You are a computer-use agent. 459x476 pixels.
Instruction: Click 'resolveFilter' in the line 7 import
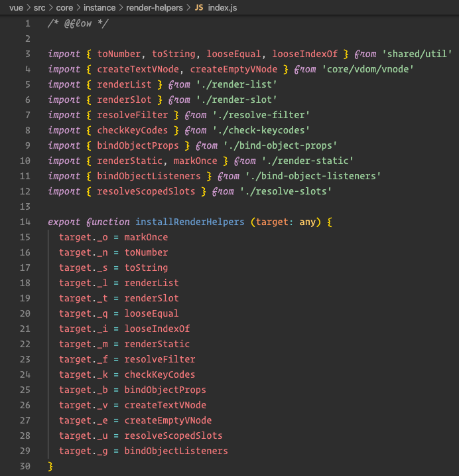point(132,115)
